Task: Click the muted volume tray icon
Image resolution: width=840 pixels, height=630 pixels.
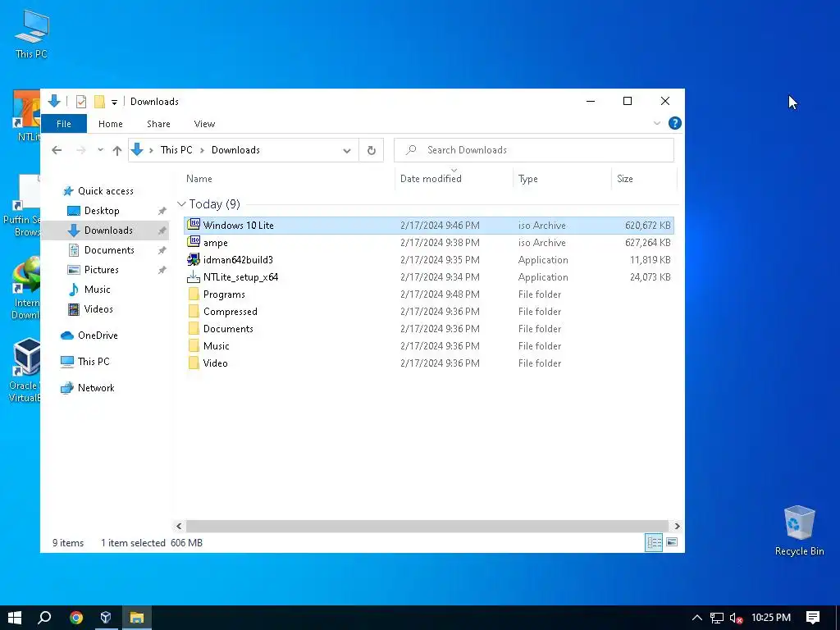Action: tap(736, 619)
